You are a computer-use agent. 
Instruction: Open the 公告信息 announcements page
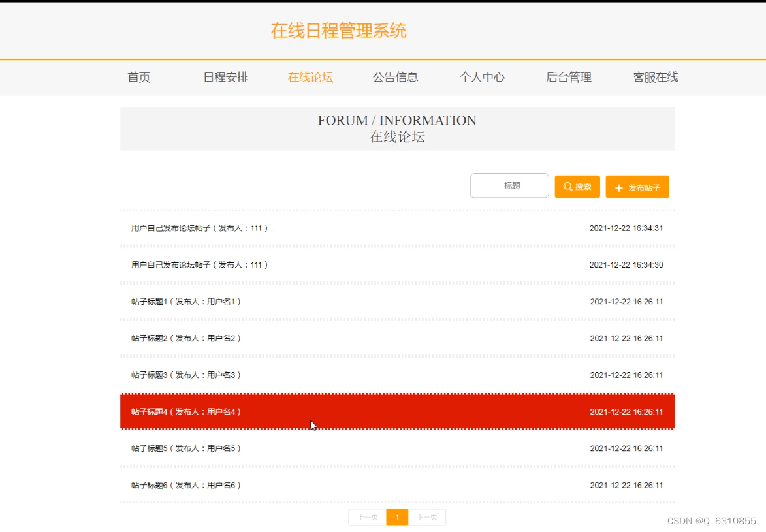396,77
